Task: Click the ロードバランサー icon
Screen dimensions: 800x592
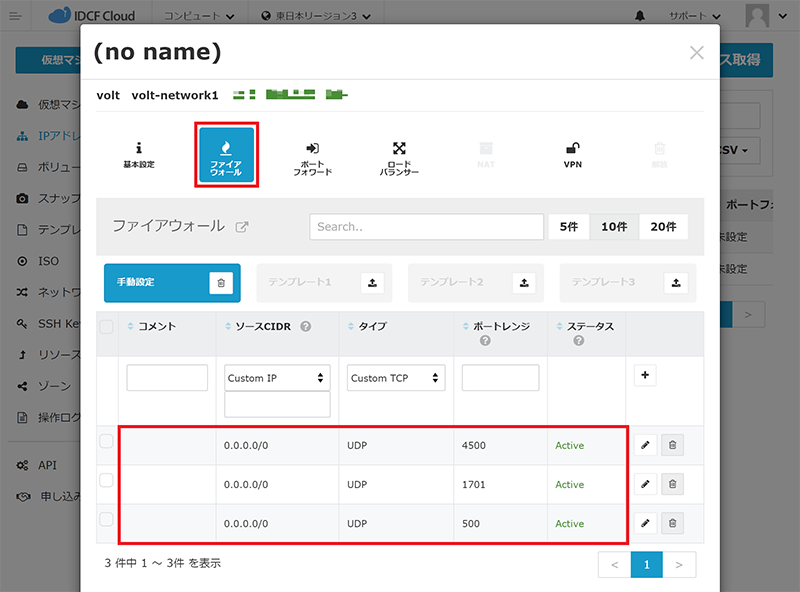Action: click(x=399, y=156)
